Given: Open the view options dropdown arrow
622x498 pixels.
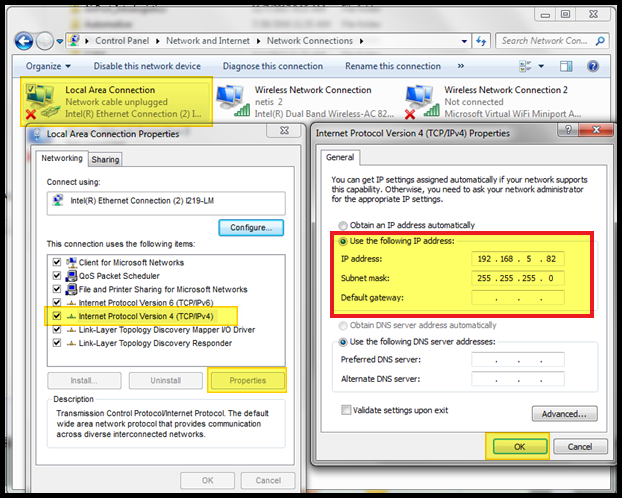Looking at the screenshot, I should tap(541, 66).
